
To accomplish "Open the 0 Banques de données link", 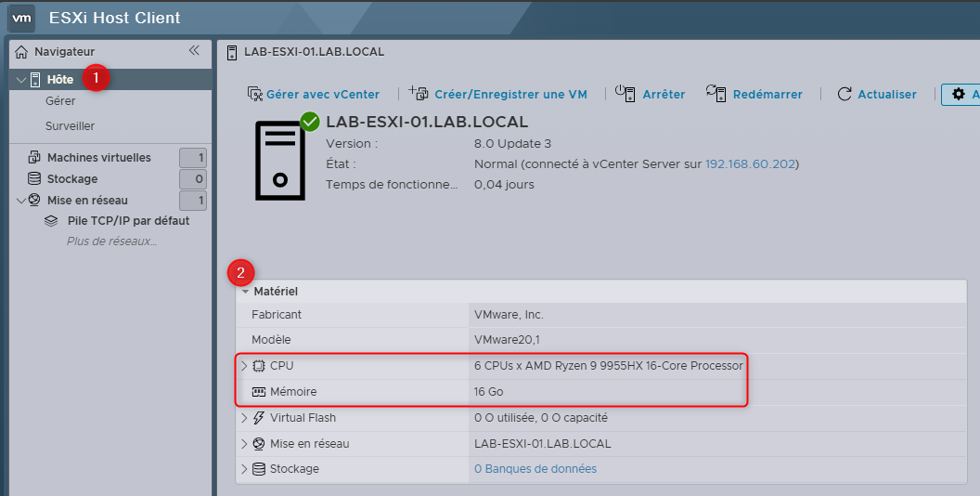I will pos(535,468).
